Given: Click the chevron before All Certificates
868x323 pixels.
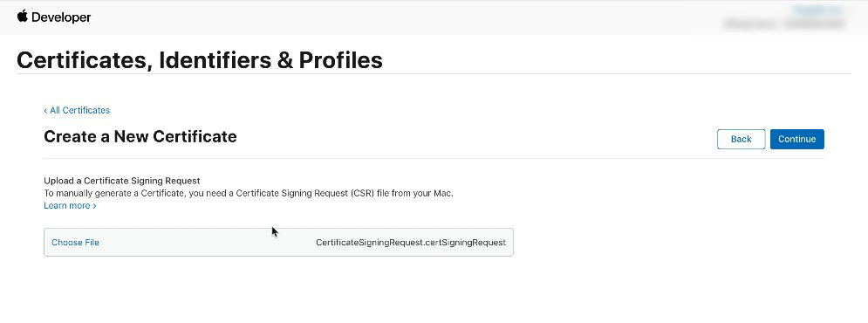Looking at the screenshot, I should point(45,111).
